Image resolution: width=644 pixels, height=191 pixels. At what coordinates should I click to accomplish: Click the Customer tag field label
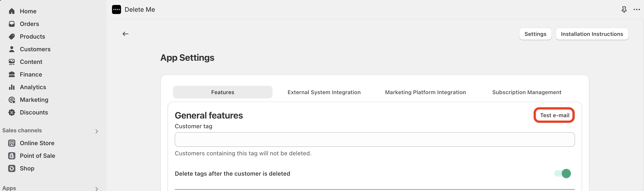(x=194, y=126)
